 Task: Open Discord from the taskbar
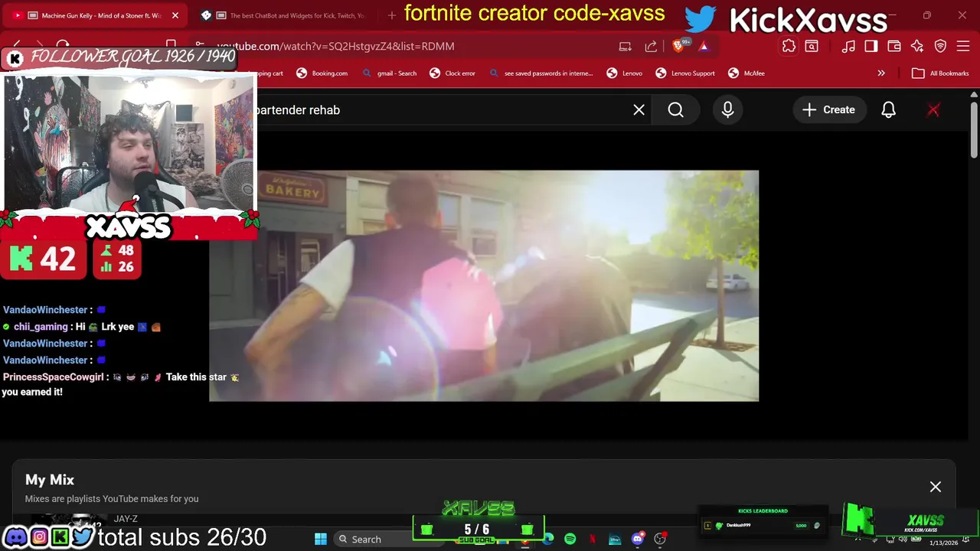(638, 539)
